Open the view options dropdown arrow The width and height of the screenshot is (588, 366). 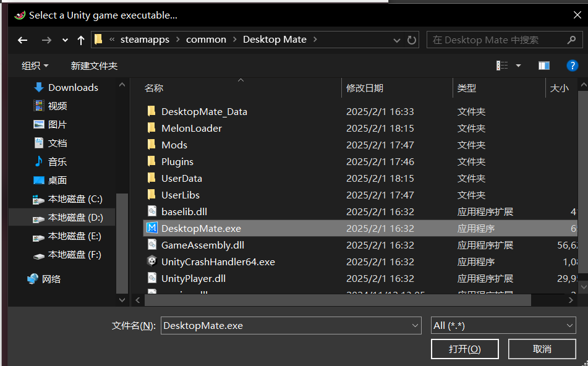[518, 66]
